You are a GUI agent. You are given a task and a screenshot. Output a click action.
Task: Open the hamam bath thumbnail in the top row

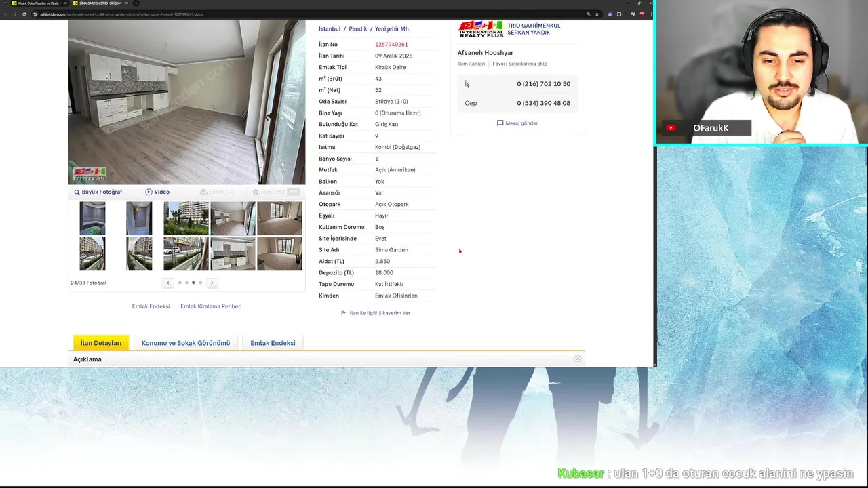[92, 218]
